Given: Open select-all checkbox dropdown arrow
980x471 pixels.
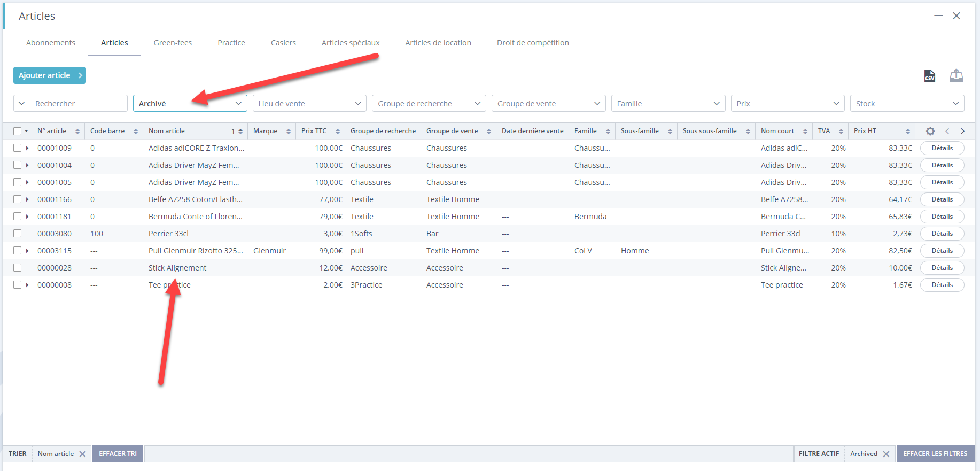Looking at the screenshot, I should point(26,131).
